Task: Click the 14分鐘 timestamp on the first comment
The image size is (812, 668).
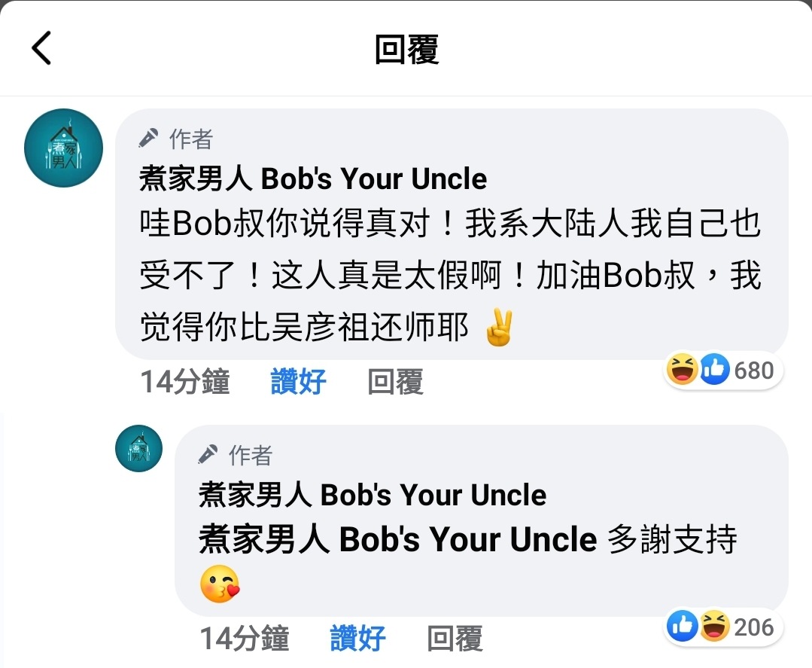Action: point(185,381)
